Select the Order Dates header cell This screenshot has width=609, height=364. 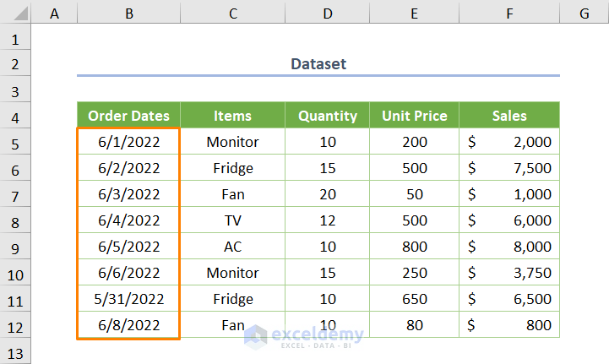tap(129, 116)
